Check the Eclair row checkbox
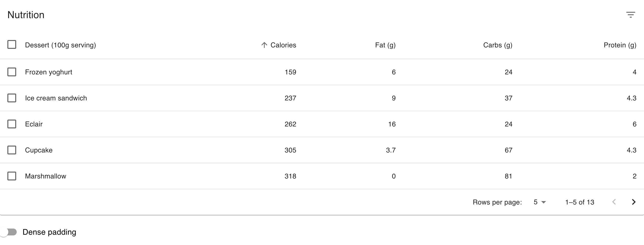 tap(12, 124)
